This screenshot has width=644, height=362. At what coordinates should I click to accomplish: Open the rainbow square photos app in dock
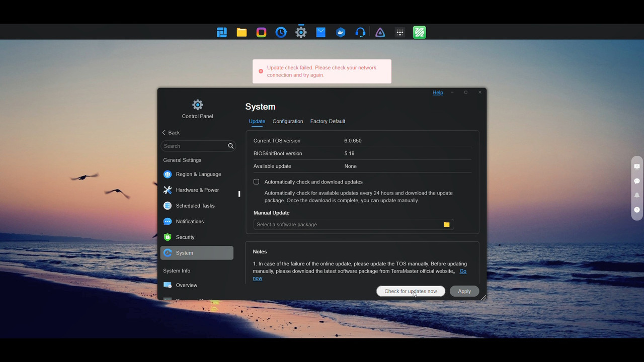click(261, 33)
